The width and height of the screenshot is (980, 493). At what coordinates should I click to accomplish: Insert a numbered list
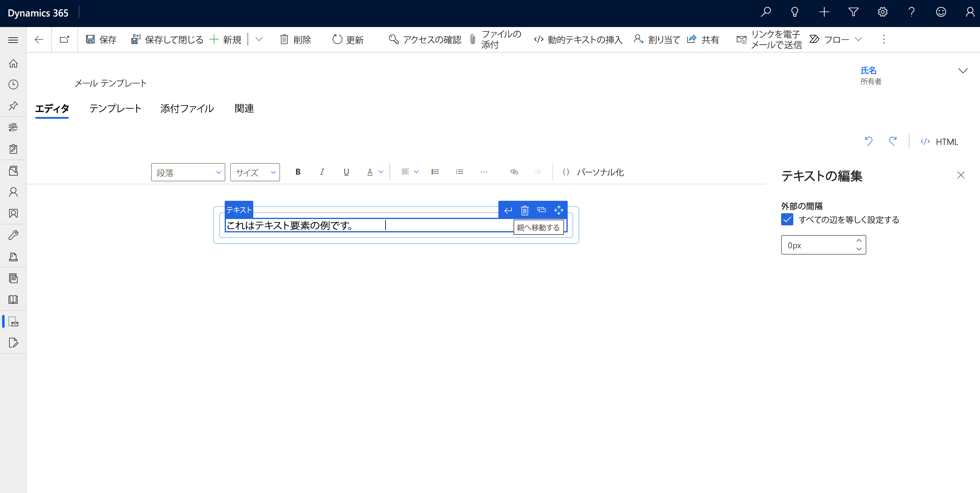pos(459,172)
